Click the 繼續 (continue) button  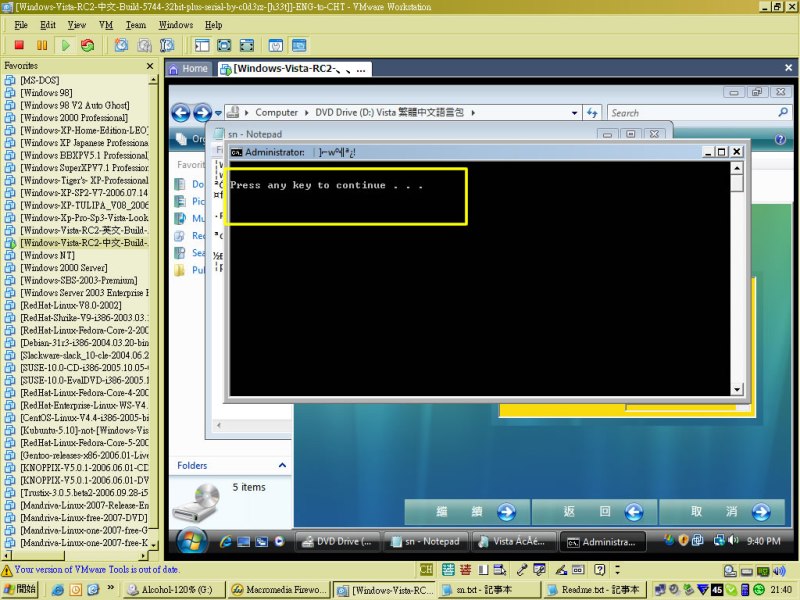point(467,512)
